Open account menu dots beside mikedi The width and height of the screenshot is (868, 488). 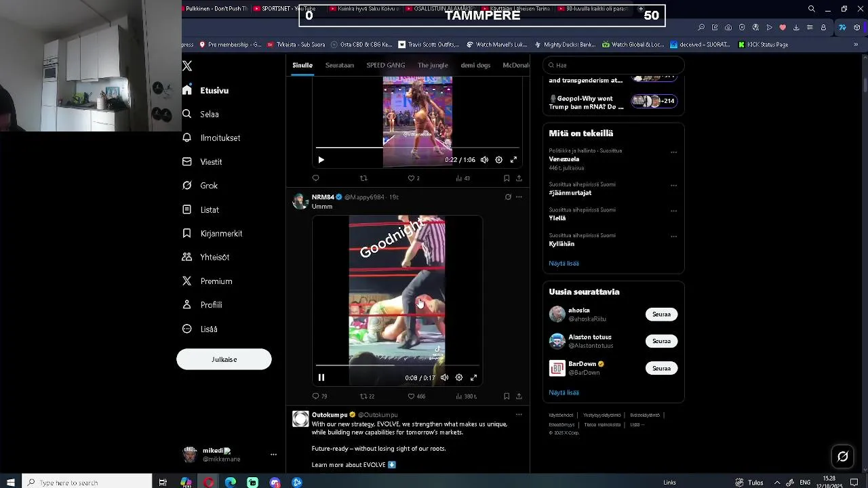click(x=273, y=455)
